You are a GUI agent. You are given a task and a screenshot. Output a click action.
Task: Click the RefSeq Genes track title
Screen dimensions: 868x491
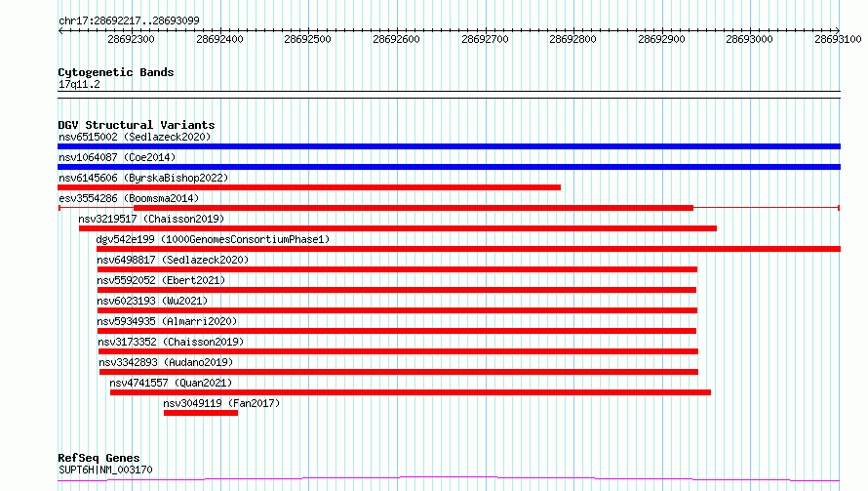click(x=99, y=459)
